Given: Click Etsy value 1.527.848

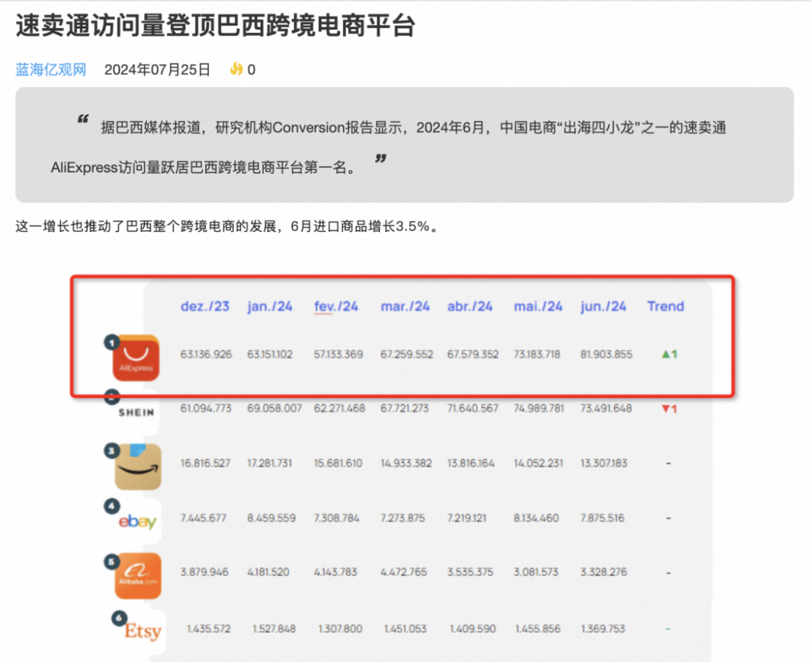Looking at the screenshot, I should (x=274, y=629).
